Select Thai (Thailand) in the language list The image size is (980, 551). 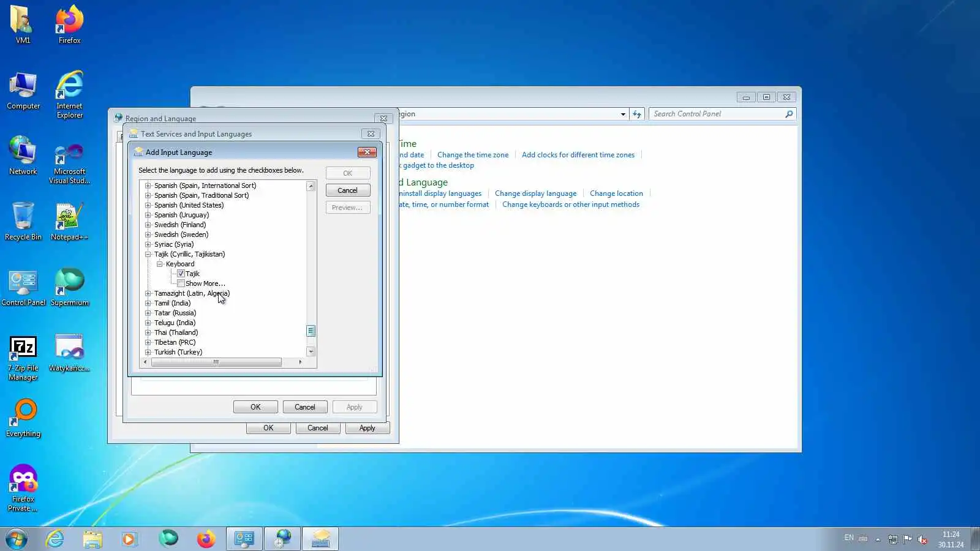coord(176,332)
